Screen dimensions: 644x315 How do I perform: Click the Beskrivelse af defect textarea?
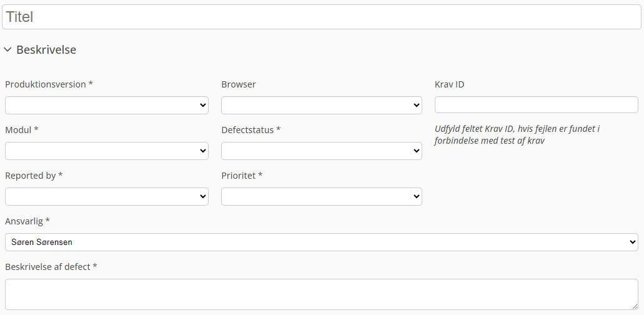(322, 294)
